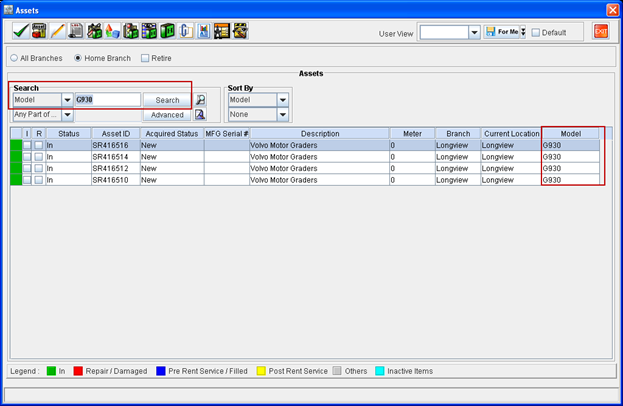Viewport: 623px width, 406px height.
Task: Click the magnifier icon beside the Search button
Action: click(201, 100)
